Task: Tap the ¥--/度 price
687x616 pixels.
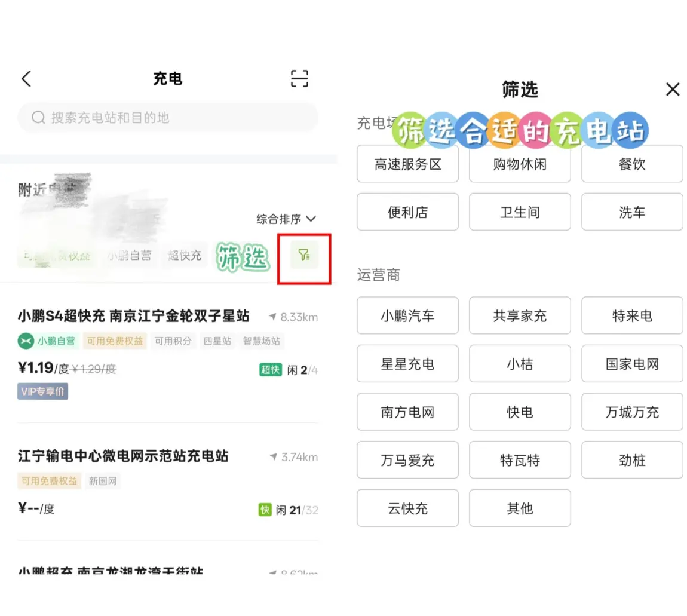Action: coord(36,508)
